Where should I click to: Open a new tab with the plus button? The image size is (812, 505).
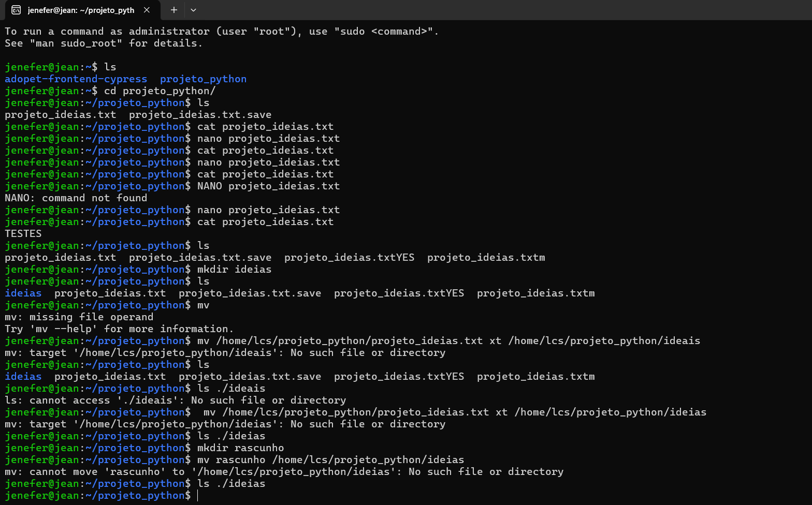click(174, 10)
